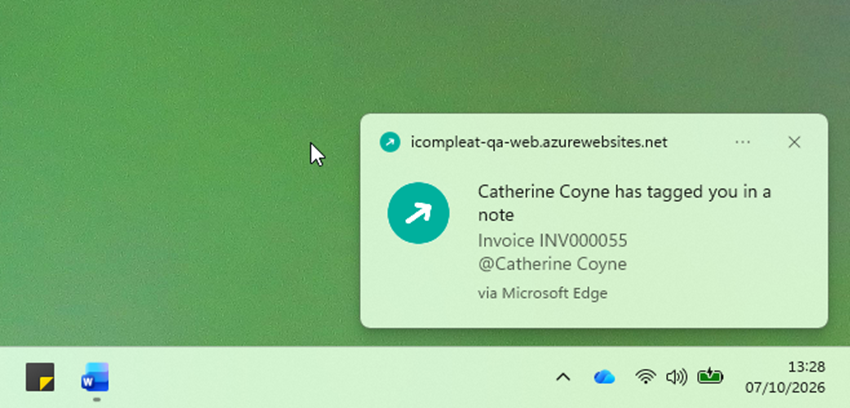Switch to Microsoft Word on taskbar
850x408 pixels.
coord(95,377)
